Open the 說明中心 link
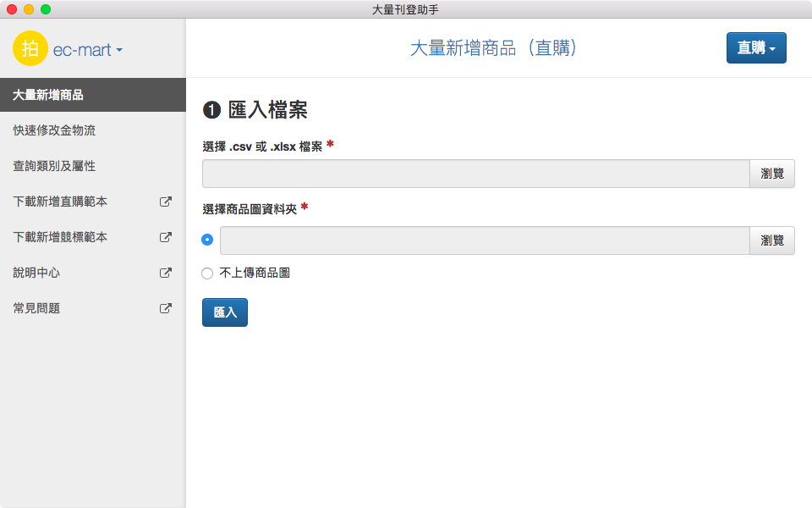Viewport: 812px width, 508px height. tap(37, 273)
